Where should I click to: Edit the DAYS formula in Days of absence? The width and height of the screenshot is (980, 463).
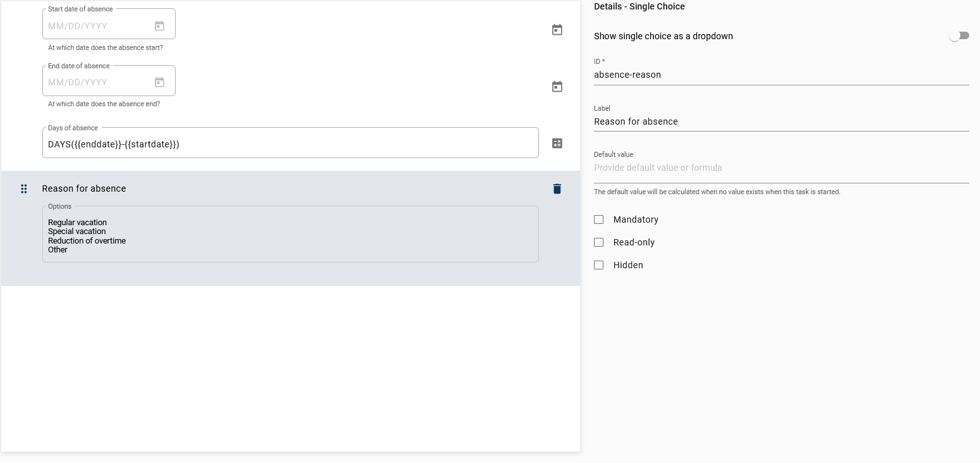pos(253,144)
